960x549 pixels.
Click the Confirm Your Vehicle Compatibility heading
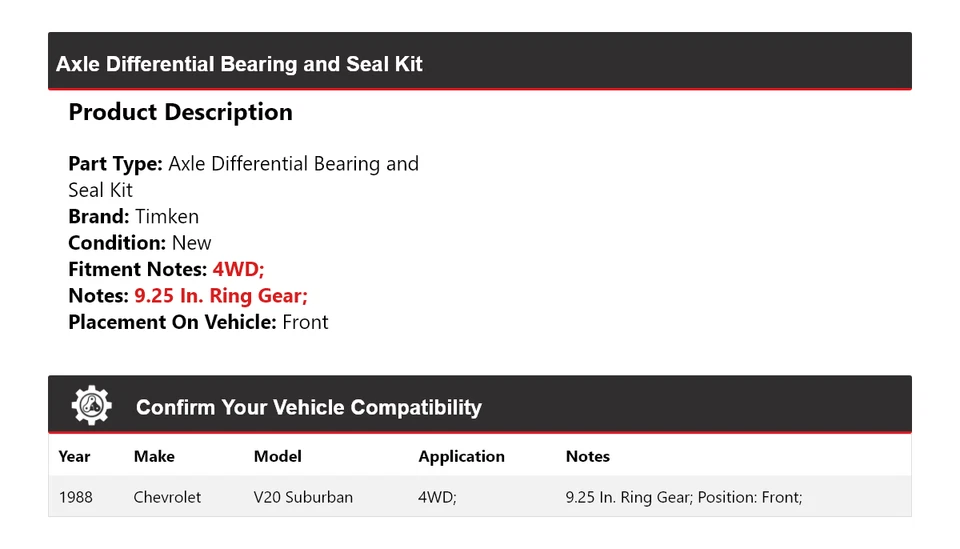(x=308, y=408)
